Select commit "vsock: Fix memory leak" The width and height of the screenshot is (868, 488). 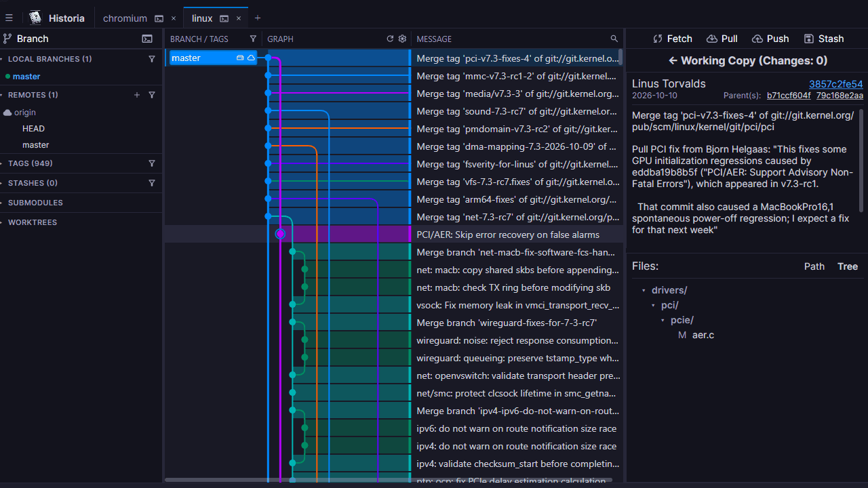(x=517, y=305)
